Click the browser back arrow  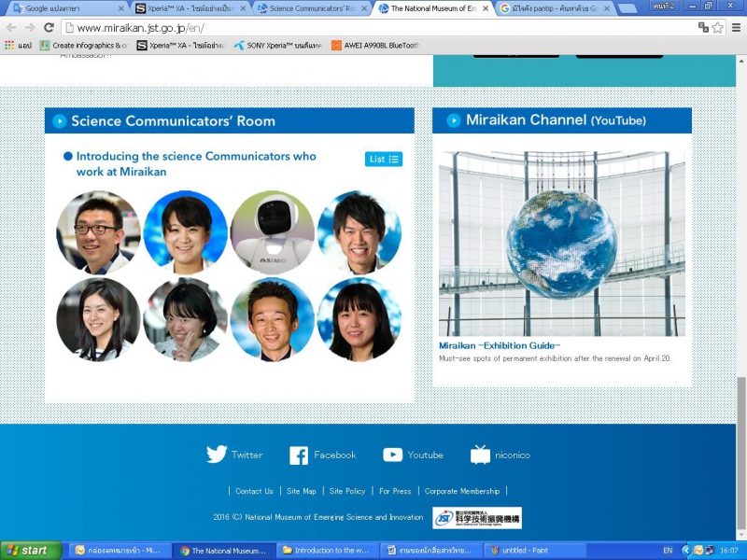point(11,28)
